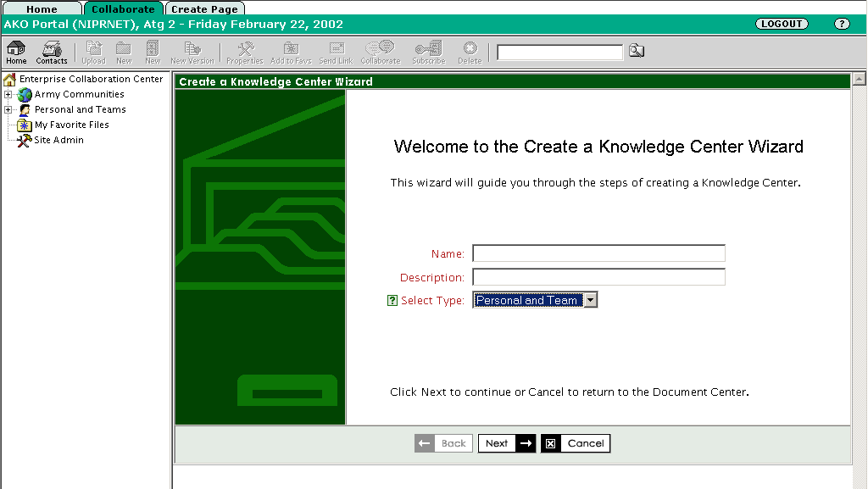This screenshot has height=489, width=868.
Task: Click the Upload toolbar icon
Action: 93,49
